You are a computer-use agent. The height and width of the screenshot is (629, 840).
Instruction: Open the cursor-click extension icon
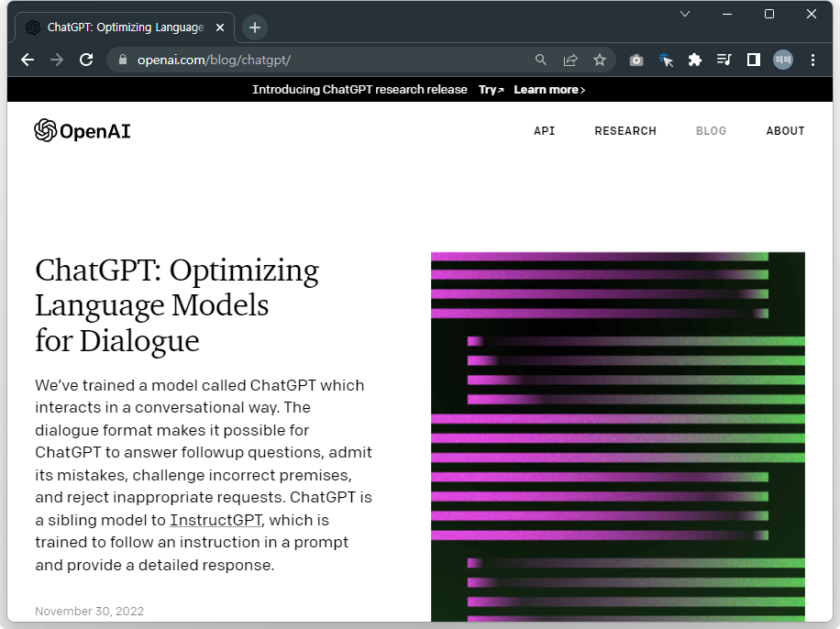tap(666, 59)
